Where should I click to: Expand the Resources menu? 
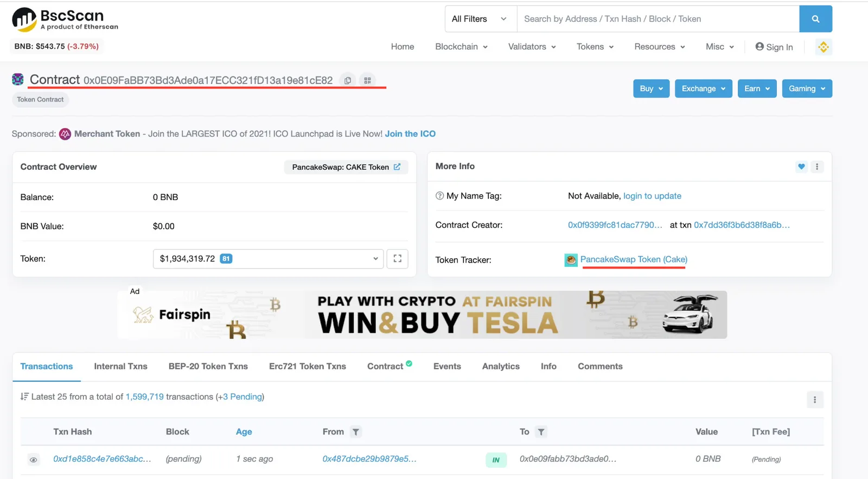(660, 47)
